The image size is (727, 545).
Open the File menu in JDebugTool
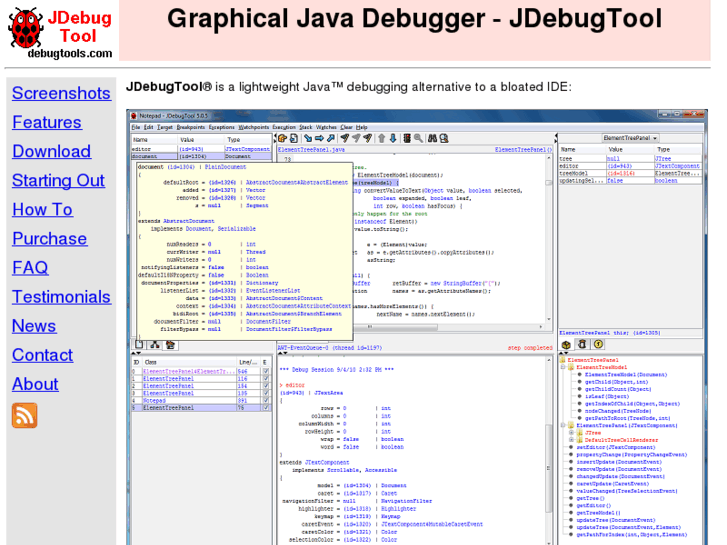135,127
